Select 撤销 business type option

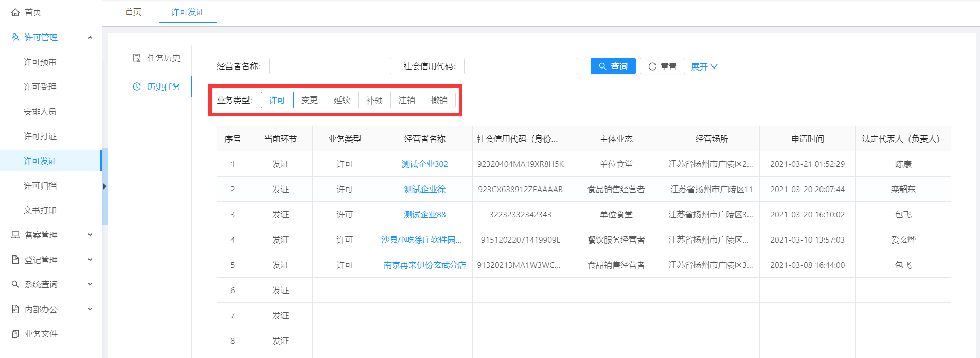439,100
